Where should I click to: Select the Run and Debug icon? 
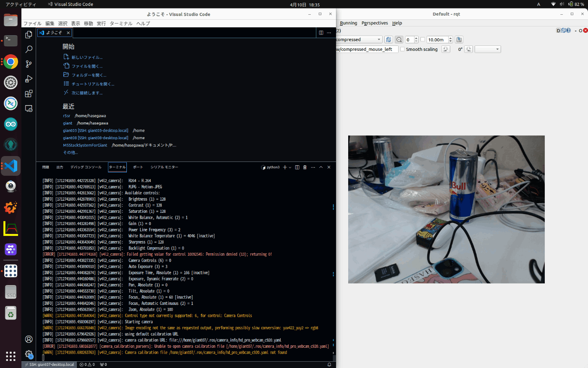tap(29, 79)
